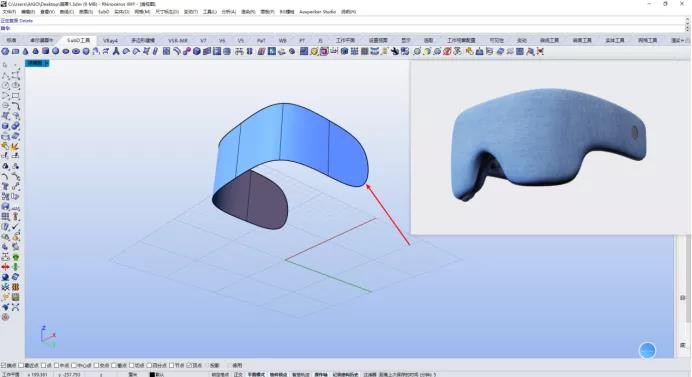Switch to the VSR-MR toolbar tab
692x377 pixels.
point(178,40)
